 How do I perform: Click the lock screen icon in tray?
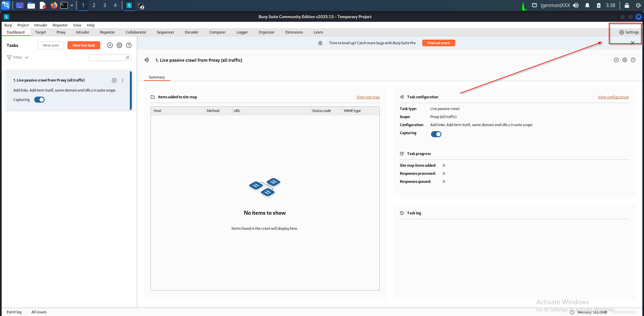point(627,5)
